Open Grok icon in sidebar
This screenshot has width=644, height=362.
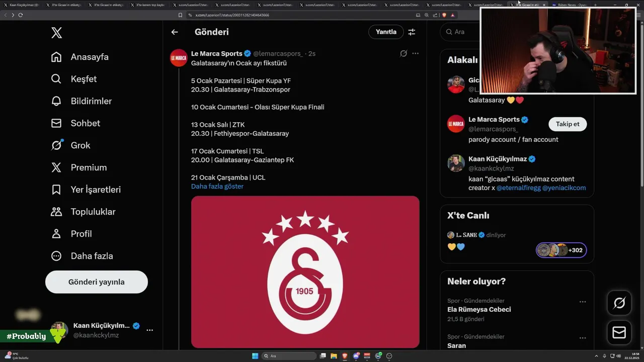tap(56, 145)
